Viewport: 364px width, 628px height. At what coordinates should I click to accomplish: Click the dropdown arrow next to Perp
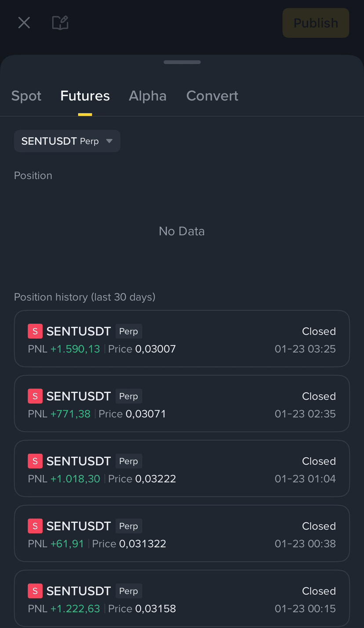pyautogui.click(x=109, y=141)
